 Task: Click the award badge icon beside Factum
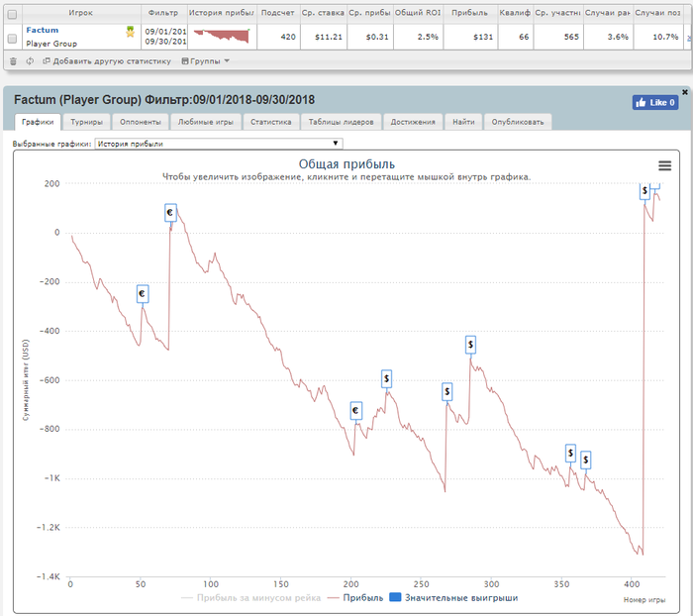(130, 32)
